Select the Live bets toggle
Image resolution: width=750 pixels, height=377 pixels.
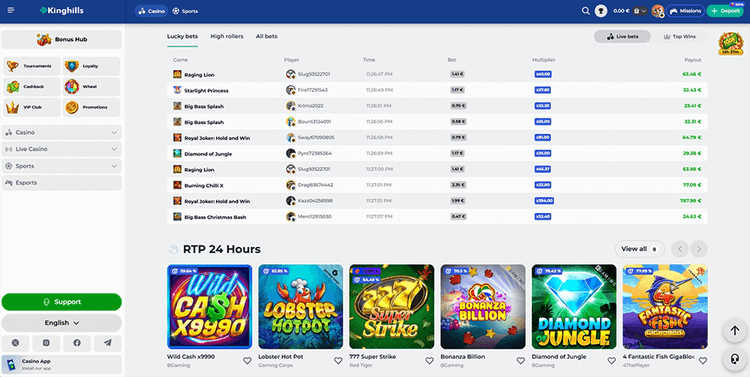(x=622, y=36)
